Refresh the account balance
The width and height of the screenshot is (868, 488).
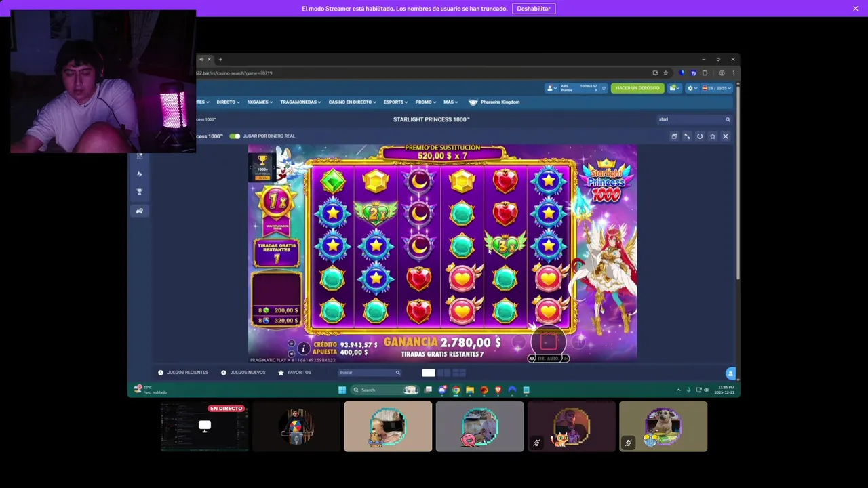pyautogui.click(x=604, y=88)
